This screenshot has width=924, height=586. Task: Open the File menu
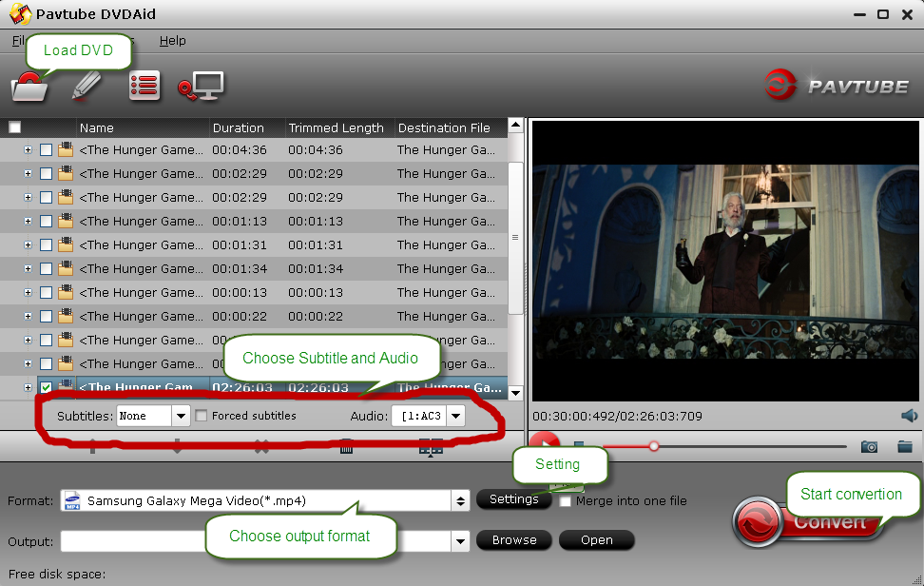pyautogui.click(x=18, y=41)
